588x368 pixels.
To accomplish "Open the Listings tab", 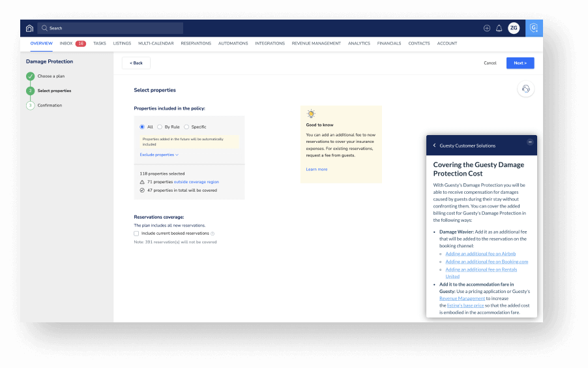I will tap(122, 44).
